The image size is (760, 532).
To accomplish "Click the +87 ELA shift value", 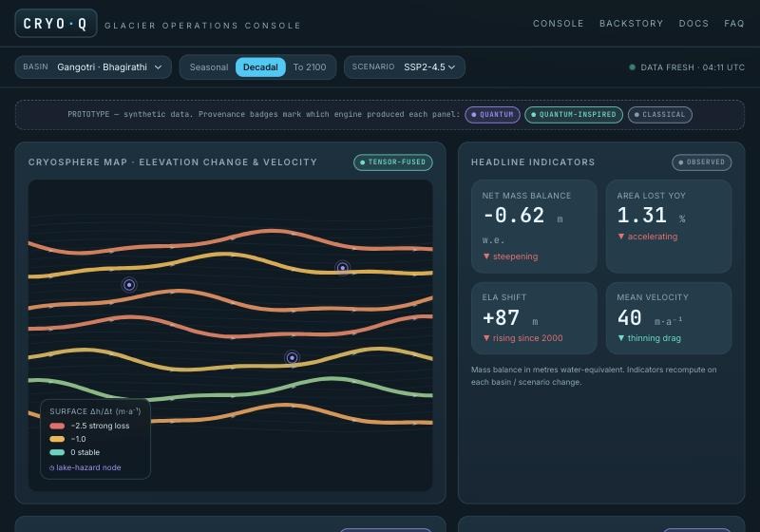I will pos(502,318).
